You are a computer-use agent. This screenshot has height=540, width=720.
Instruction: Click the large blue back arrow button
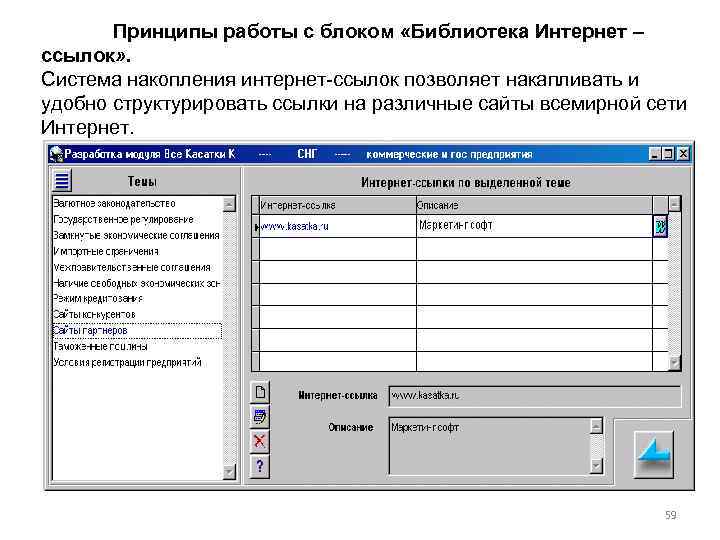tap(653, 454)
